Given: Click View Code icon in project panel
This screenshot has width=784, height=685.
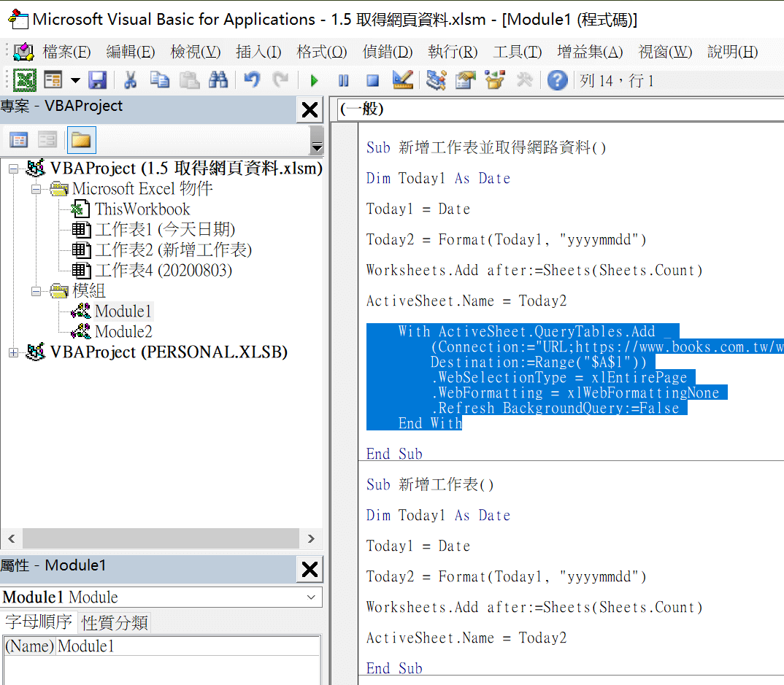Looking at the screenshot, I should 19,140.
